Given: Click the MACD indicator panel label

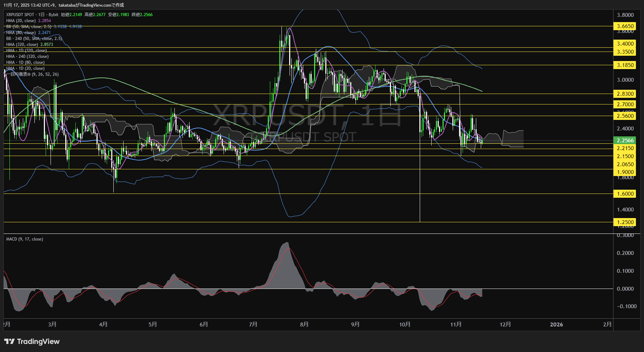Looking at the screenshot, I should pos(24,239).
